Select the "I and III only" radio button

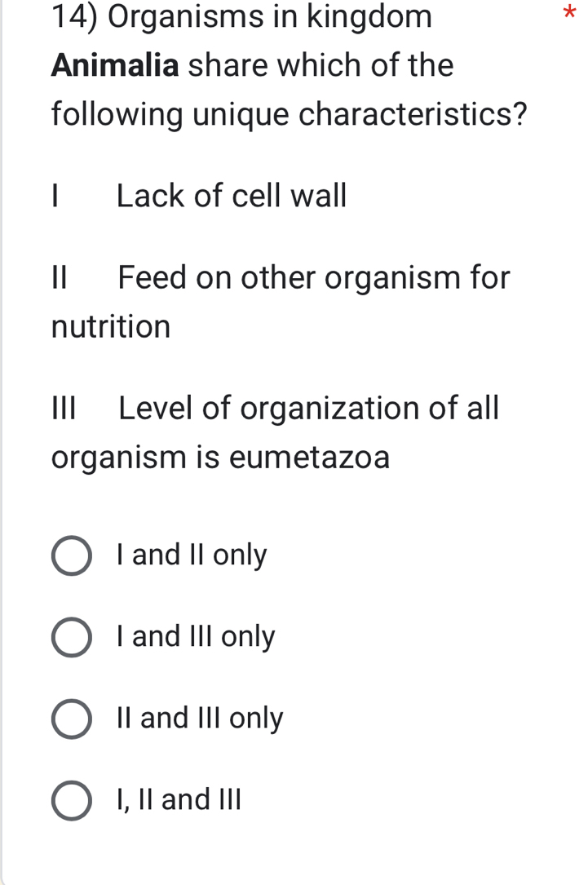pyautogui.click(x=72, y=637)
